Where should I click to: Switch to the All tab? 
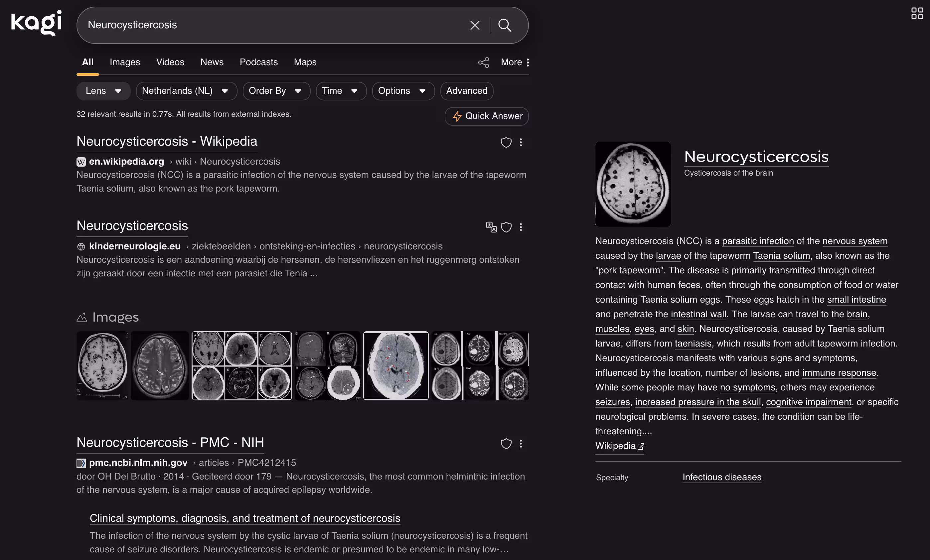point(88,62)
